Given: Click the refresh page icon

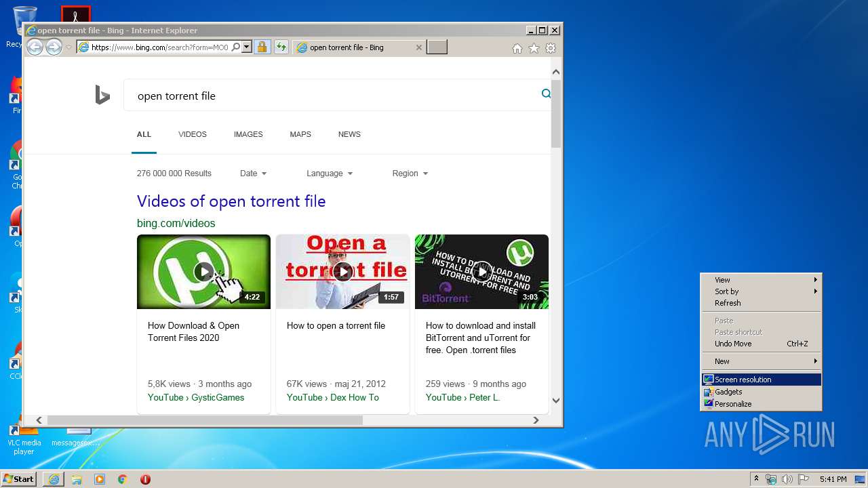Looking at the screenshot, I should (x=281, y=47).
